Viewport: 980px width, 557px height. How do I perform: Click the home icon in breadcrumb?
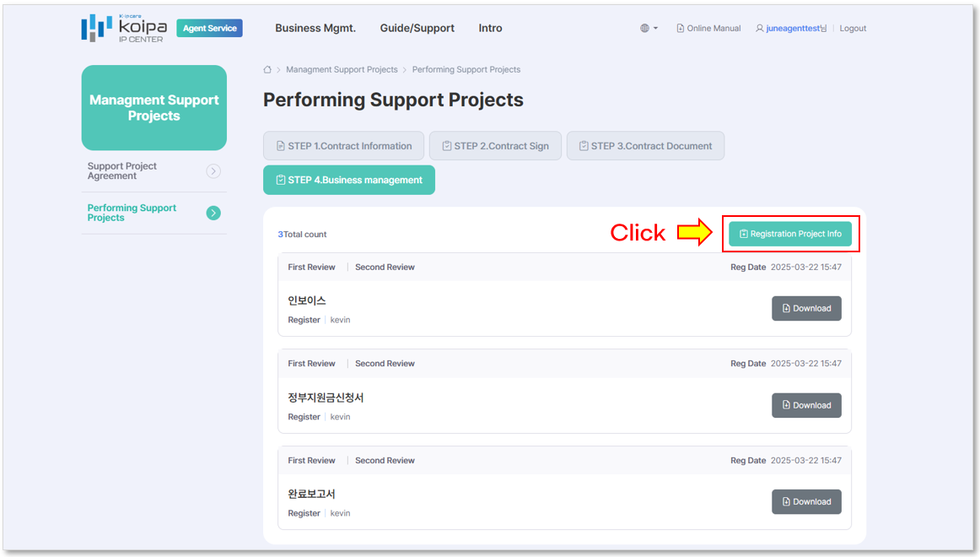tap(267, 69)
